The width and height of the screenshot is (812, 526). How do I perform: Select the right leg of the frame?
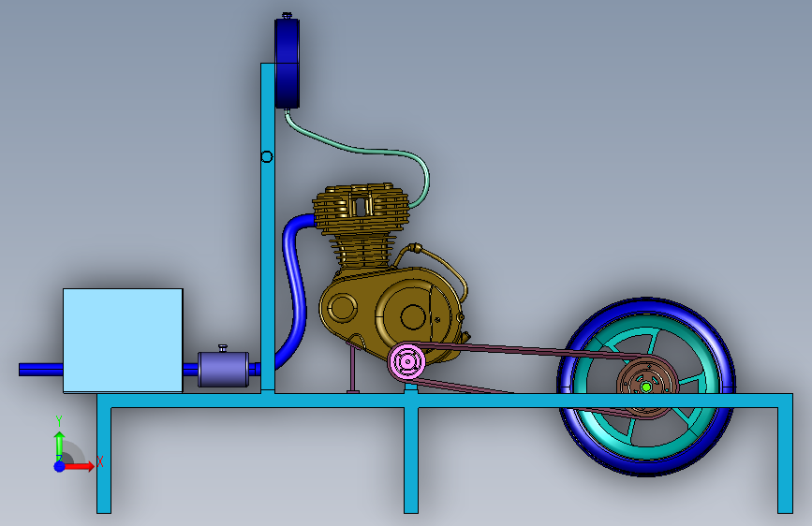pos(785,460)
